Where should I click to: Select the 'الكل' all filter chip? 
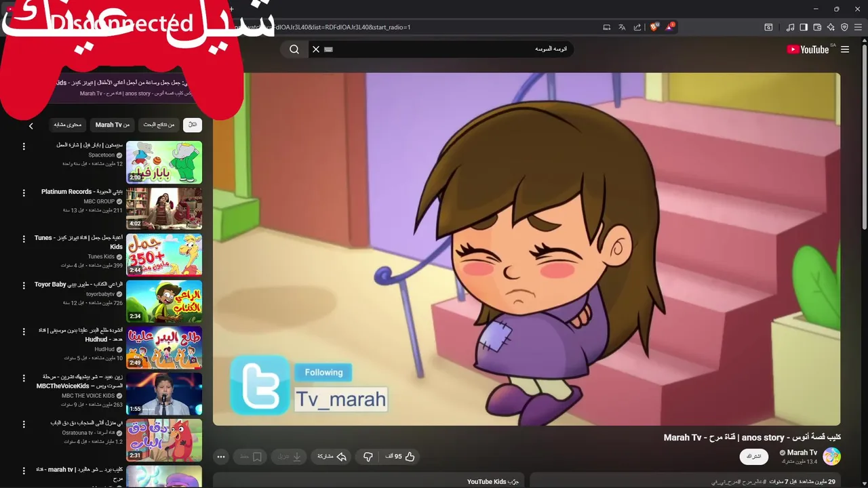(193, 125)
